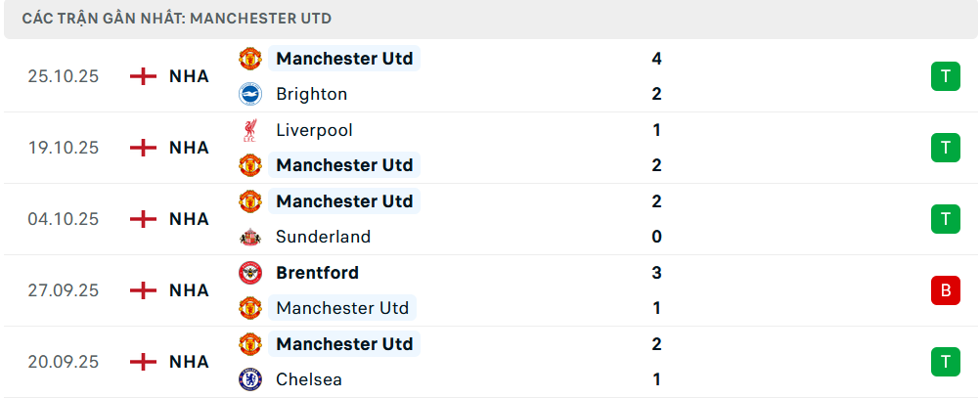Click England flag on 19.10.25 row
The image size is (980, 398).
(x=143, y=148)
